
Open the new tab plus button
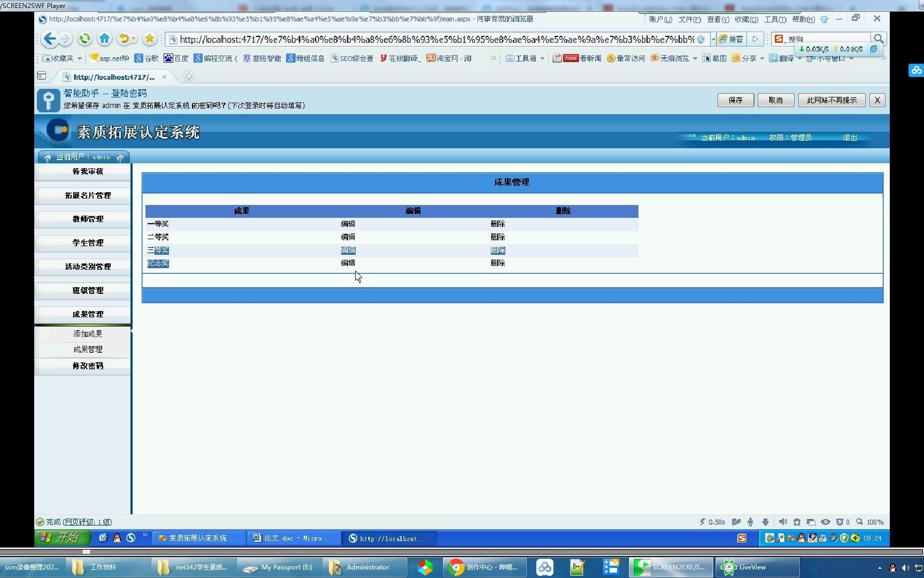[189, 77]
